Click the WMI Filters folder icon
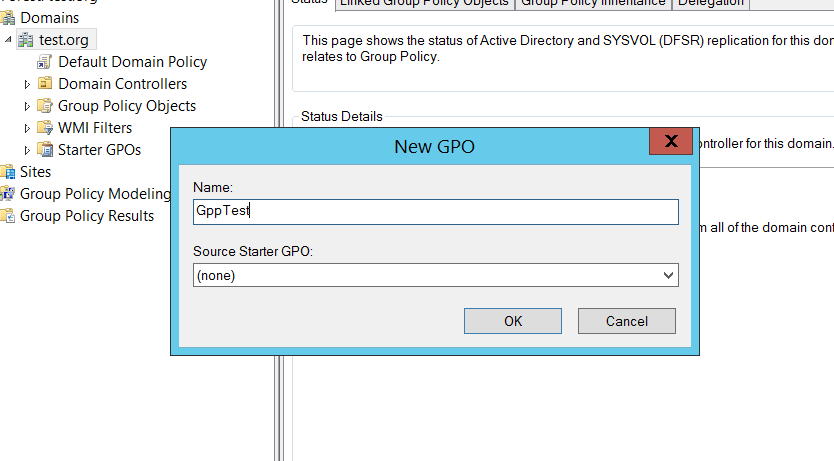The image size is (834, 461). 44,128
